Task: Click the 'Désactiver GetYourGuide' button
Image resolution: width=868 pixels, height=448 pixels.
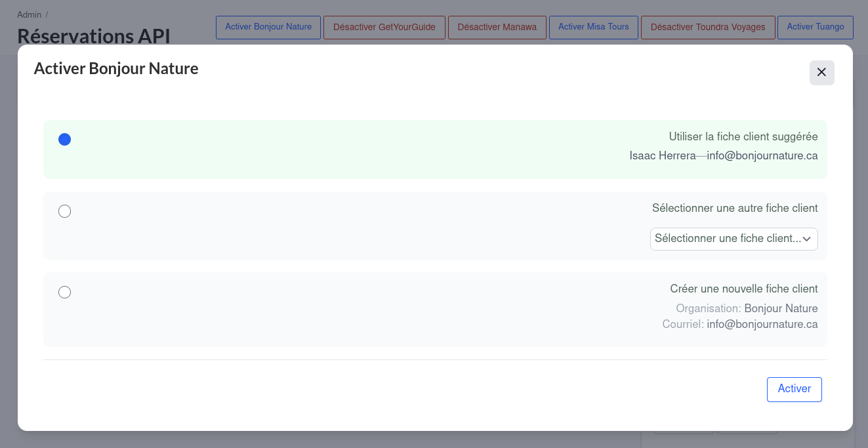Action: 384,28
